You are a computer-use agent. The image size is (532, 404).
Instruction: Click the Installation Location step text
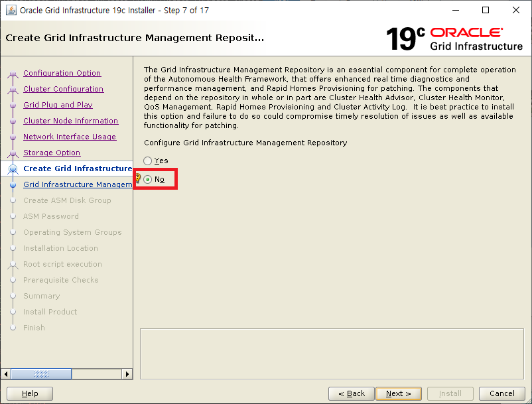click(60, 248)
